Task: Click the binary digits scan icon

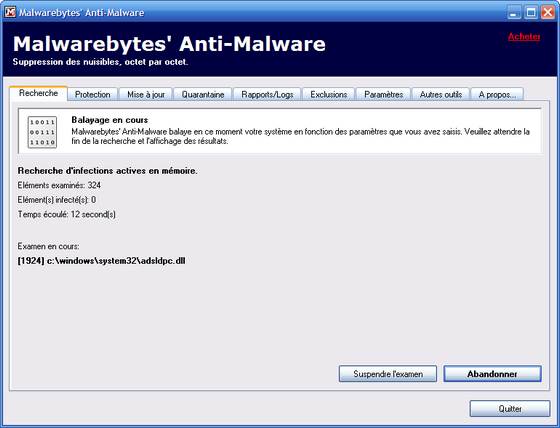Action: (42, 132)
